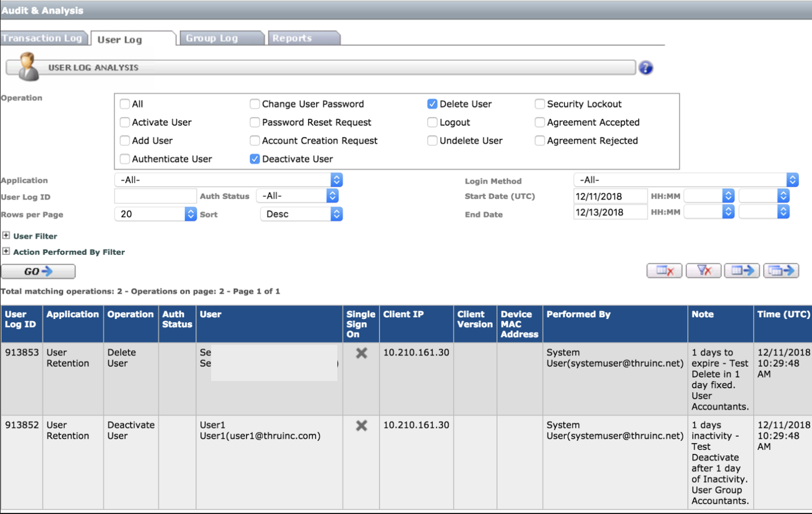812x514 pixels.
Task: Sort by the Time (UTC) column header
Action: 783,314
